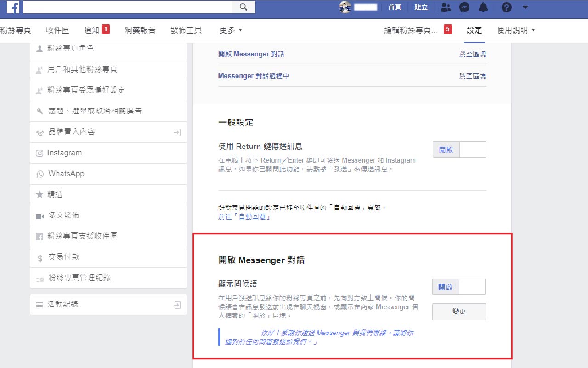This screenshot has height=368, width=588.
Task: Select the 設定 tab
Action: pyautogui.click(x=475, y=30)
